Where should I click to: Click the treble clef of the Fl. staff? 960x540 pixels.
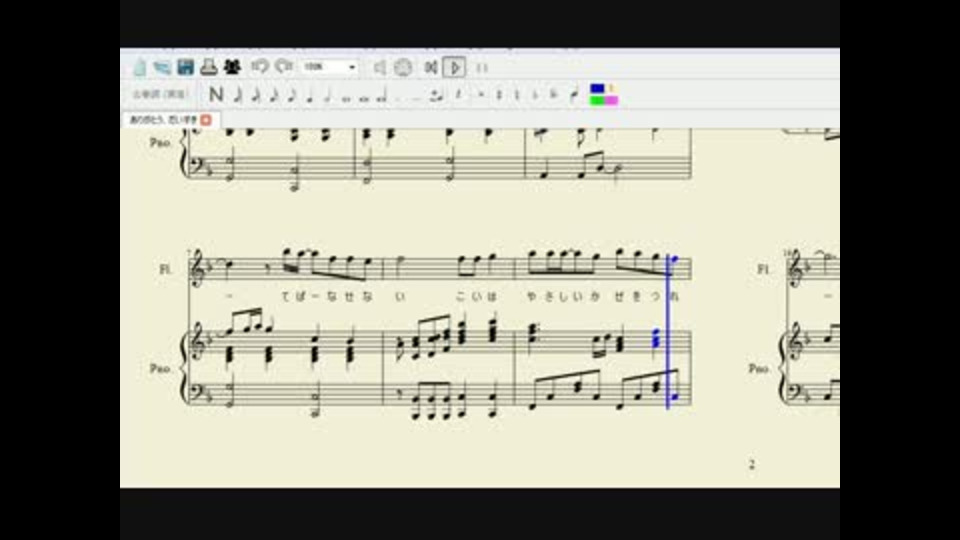pyautogui.click(x=198, y=269)
